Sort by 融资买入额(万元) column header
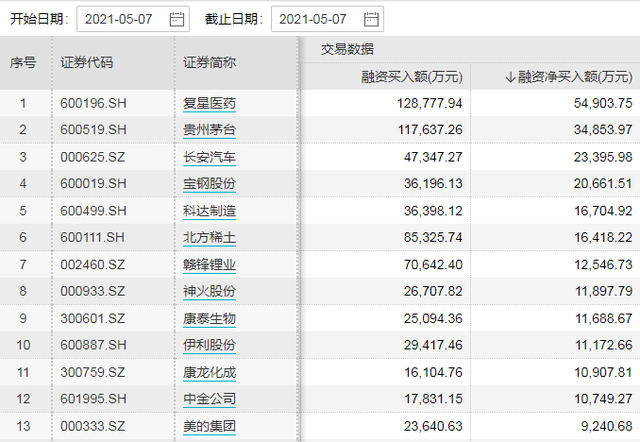This screenshot has width=640, height=442. pos(412,76)
